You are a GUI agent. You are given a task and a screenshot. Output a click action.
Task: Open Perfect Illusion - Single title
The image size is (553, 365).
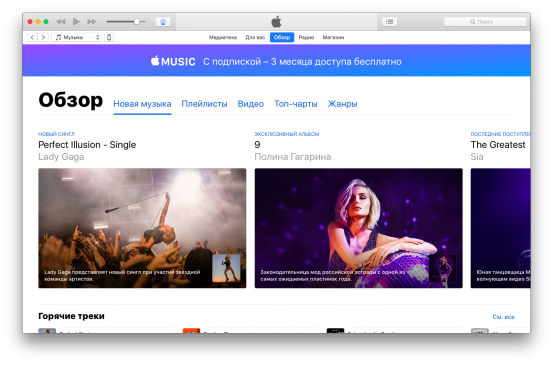(87, 145)
